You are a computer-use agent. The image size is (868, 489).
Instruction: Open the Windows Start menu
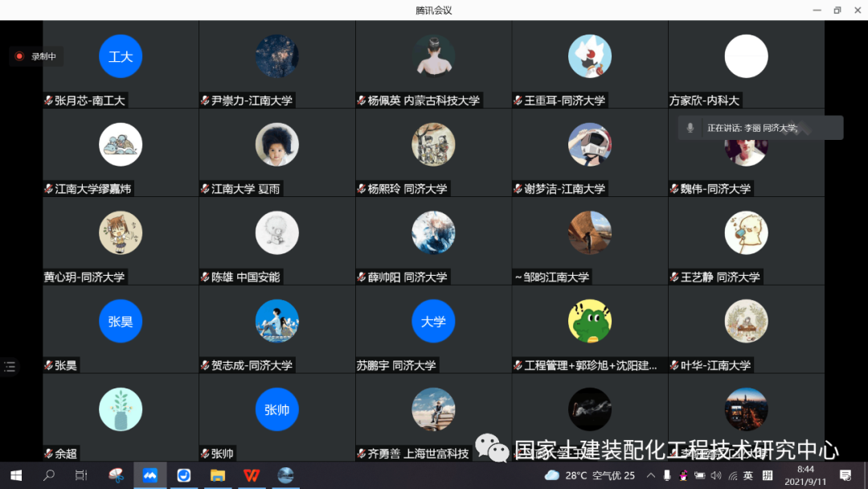click(16, 475)
